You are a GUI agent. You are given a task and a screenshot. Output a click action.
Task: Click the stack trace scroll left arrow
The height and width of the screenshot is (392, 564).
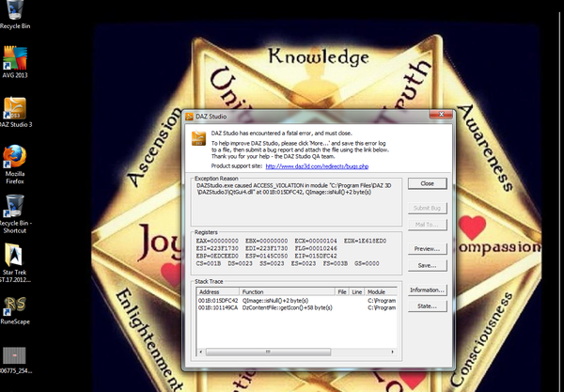pos(201,352)
